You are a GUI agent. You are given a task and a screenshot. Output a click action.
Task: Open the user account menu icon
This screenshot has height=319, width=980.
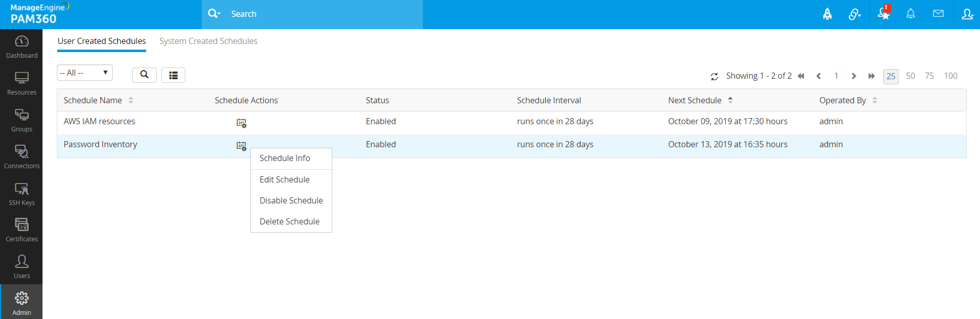coord(967,14)
